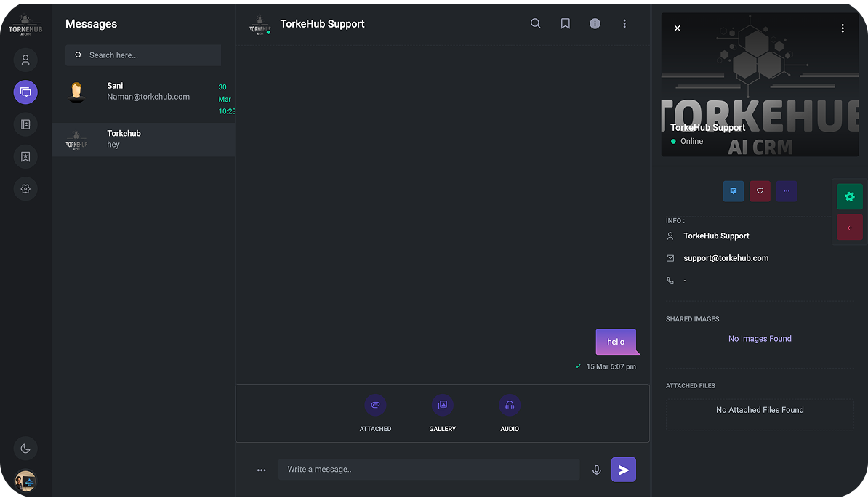This screenshot has width=868, height=498.
Task: Send the message with purple arrow button
Action: click(624, 470)
